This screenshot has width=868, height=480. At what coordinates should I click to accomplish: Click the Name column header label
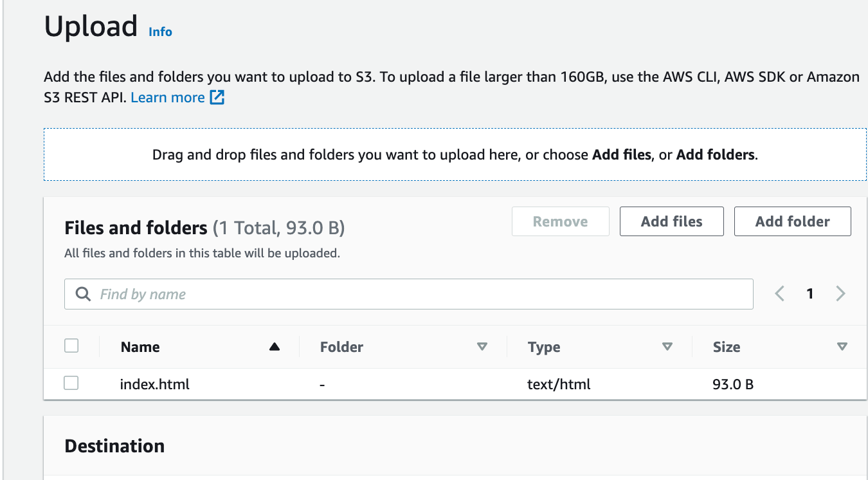(140, 347)
